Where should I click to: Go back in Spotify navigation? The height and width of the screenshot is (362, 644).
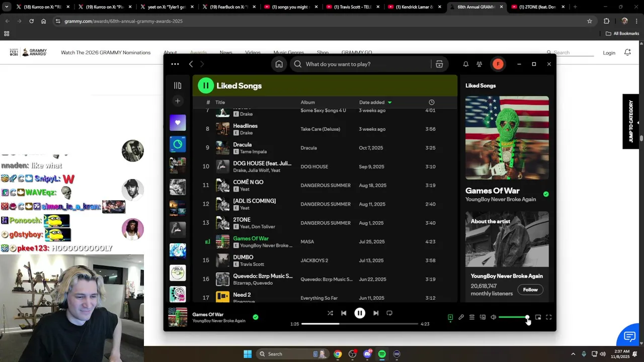click(191, 64)
